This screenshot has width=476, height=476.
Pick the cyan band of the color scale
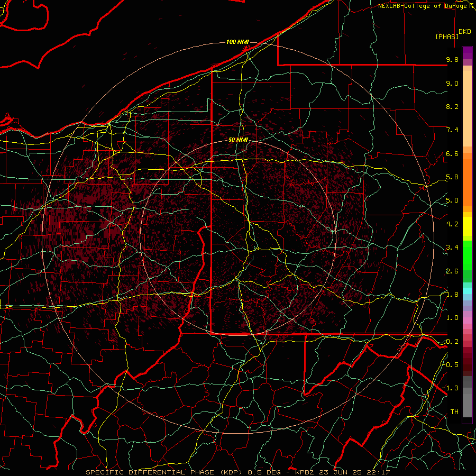pyautogui.click(x=467, y=290)
